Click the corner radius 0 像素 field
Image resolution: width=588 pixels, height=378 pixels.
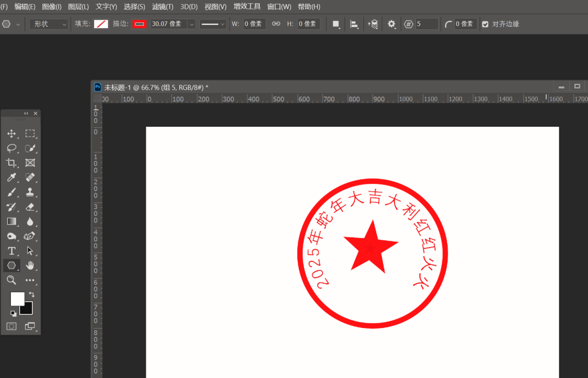point(465,24)
